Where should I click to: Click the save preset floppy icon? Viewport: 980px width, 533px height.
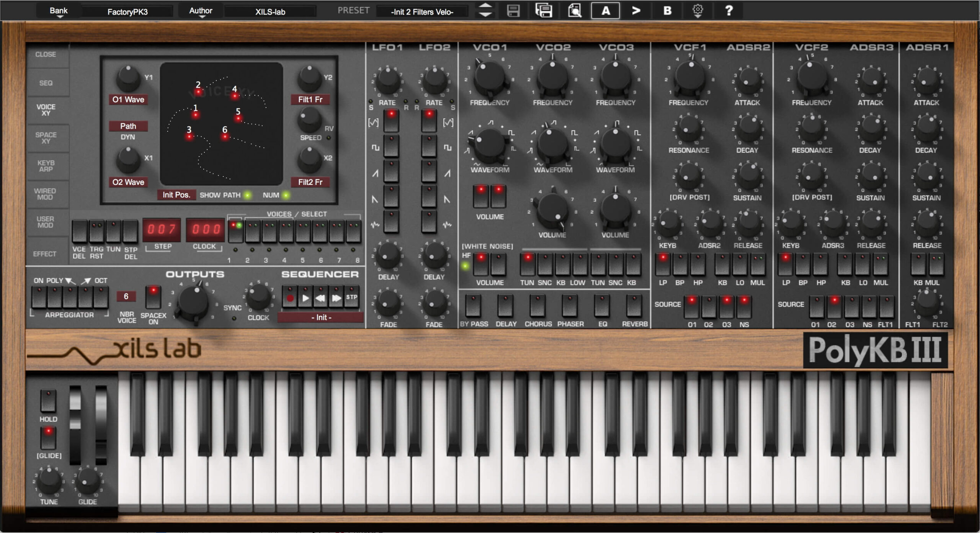pos(513,11)
